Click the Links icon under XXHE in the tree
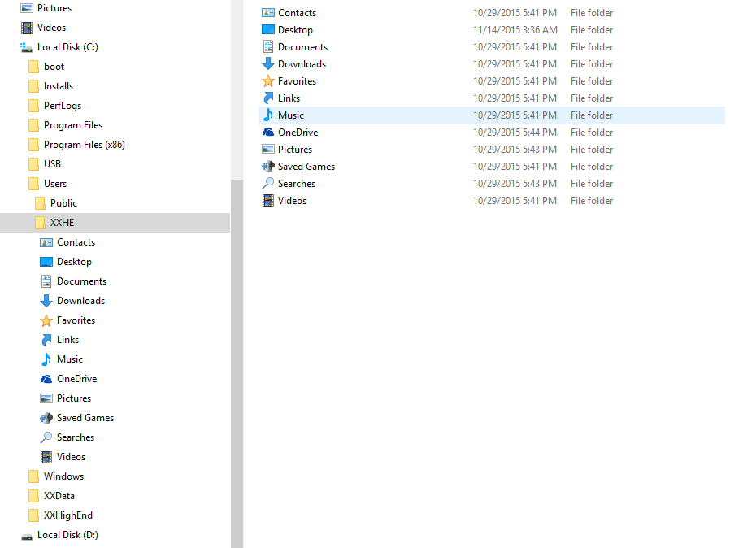The image size is (756, 548). click(x=46, y=340)
